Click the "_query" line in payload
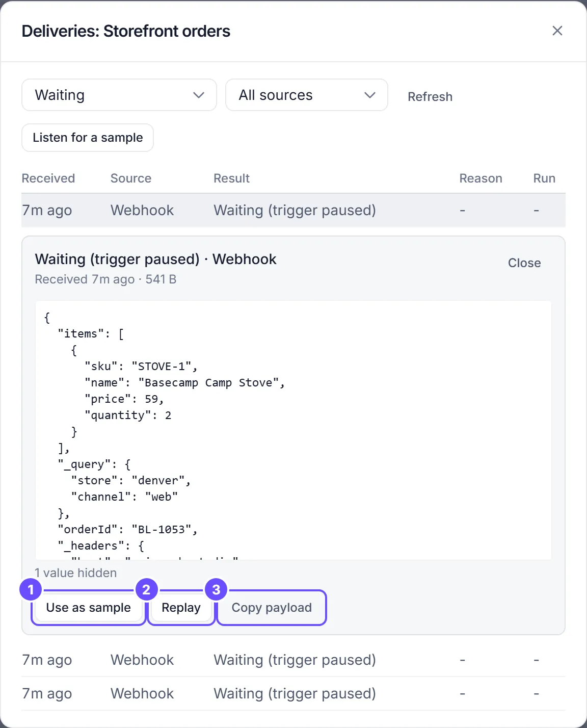The height and width of the screenshot is (728, 587). (94, 464)
